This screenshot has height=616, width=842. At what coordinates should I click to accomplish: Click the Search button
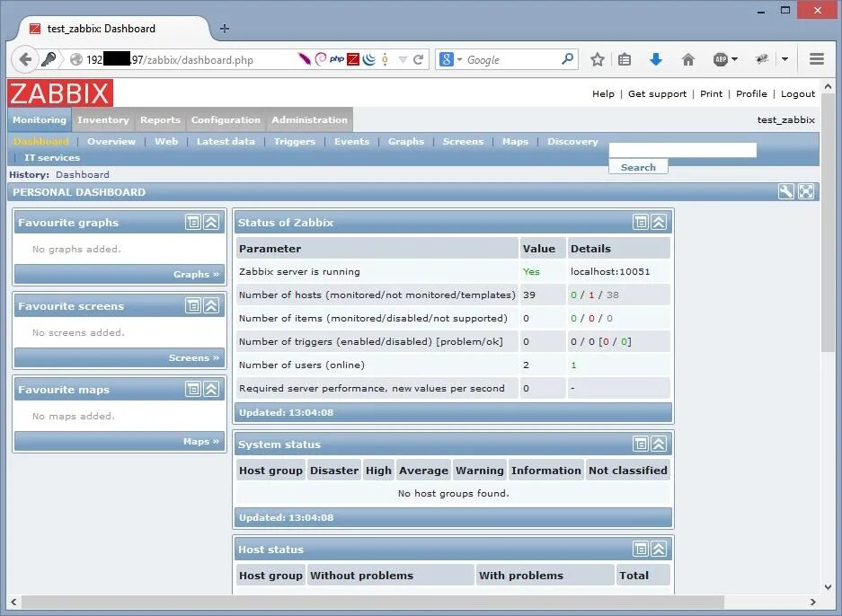[638, 167]
